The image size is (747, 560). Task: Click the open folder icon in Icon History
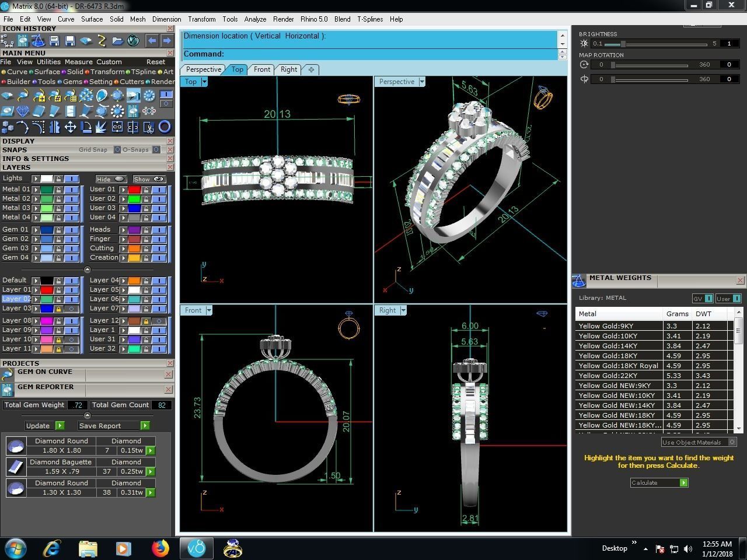click(117, 41)
